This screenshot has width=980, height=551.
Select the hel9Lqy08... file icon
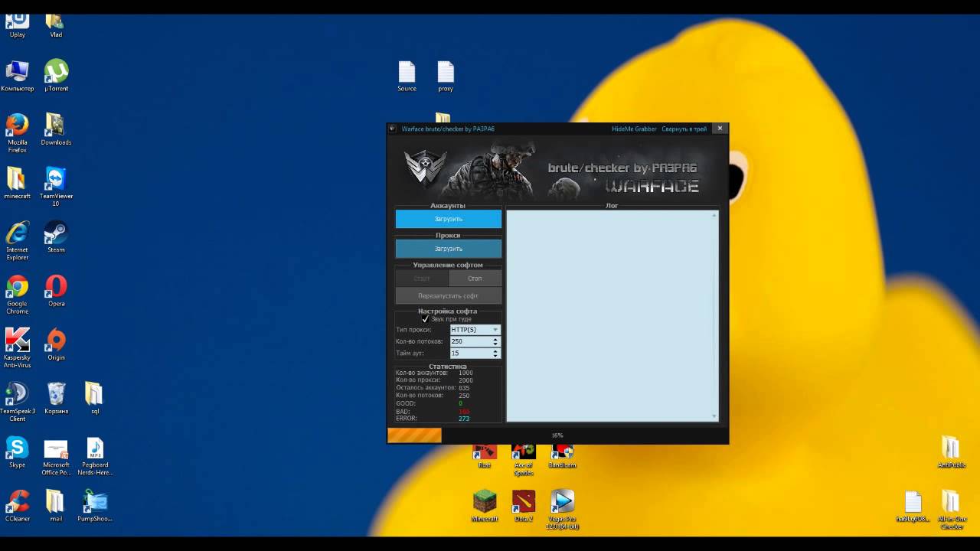click(x=913, y=506)
